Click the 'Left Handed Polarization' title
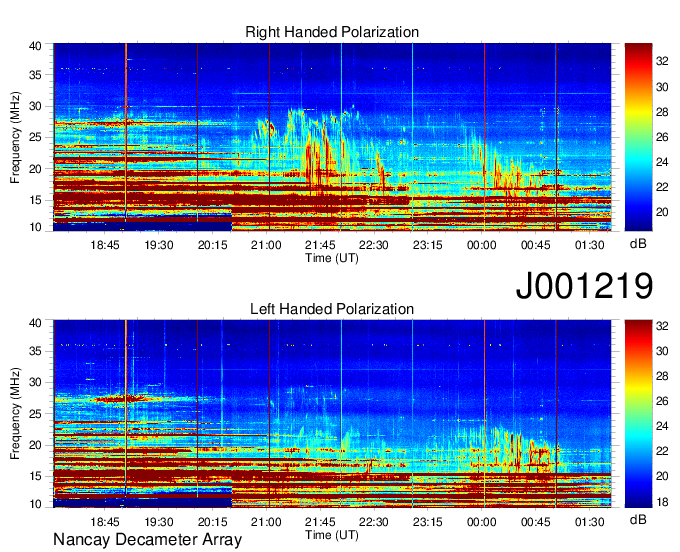The height and width of the screenshot is (552, 680). tap(332, 309)
